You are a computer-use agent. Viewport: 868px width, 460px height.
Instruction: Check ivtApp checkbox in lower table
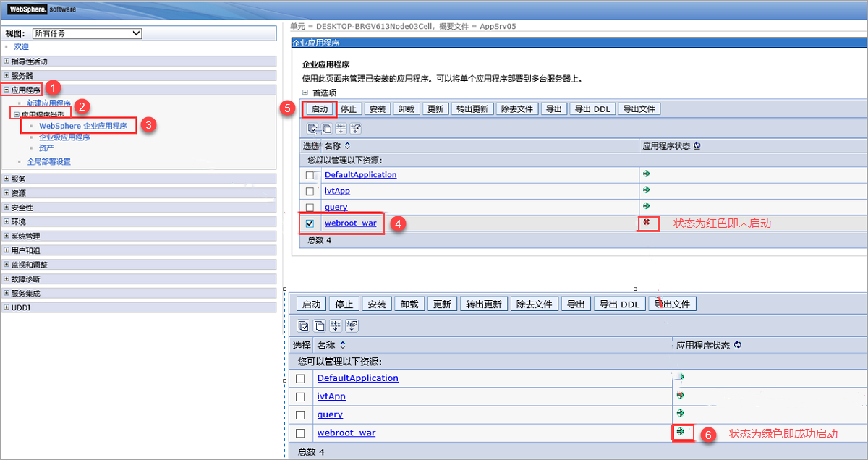300,397
